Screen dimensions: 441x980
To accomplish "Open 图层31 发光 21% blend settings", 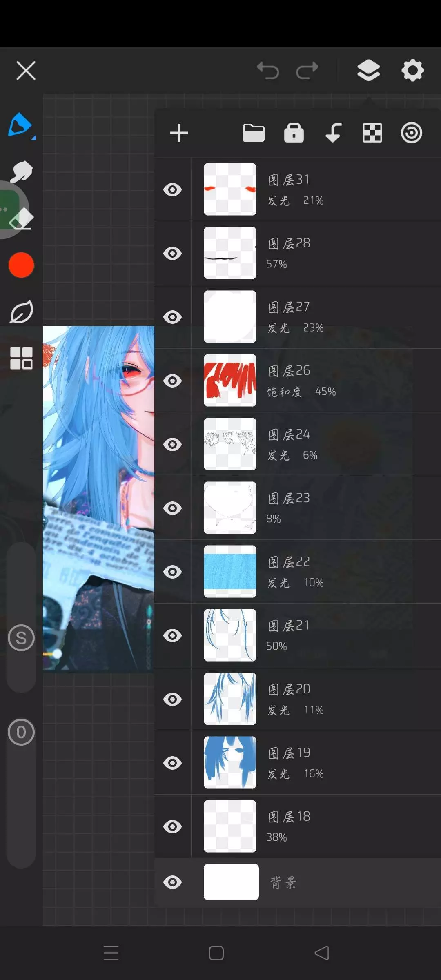I will (295, 200).
